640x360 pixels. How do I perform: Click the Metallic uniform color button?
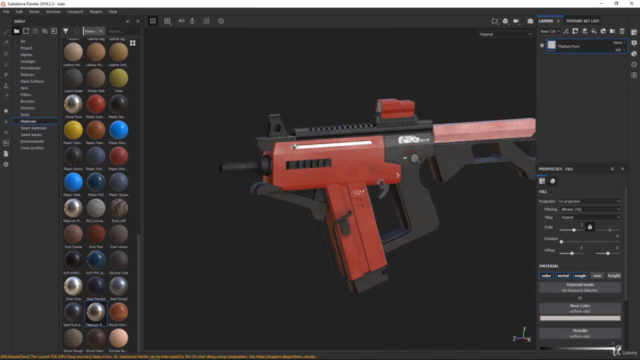pyautogui.click(x=580, y=333)
